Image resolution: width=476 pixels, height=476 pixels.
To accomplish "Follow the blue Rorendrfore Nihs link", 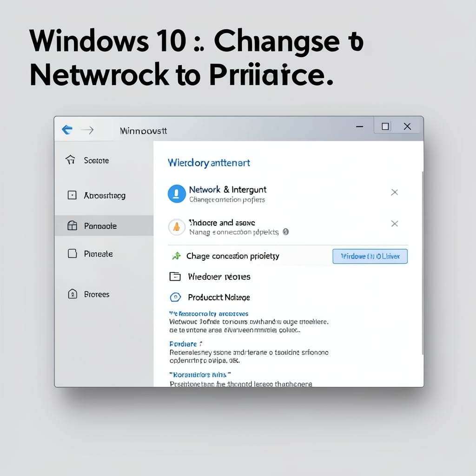I will pos(200,375).
